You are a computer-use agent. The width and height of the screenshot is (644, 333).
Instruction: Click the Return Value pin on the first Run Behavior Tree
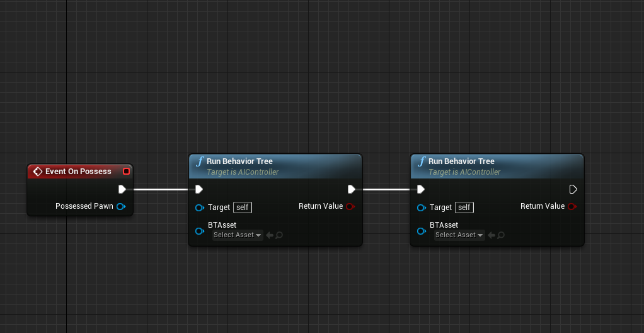pos(350,206)
